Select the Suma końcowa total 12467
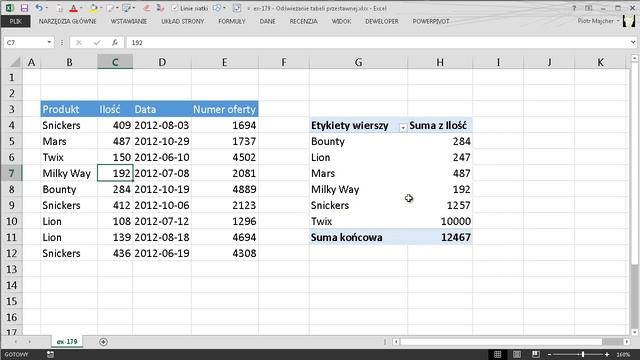 [x=440, y=237]
